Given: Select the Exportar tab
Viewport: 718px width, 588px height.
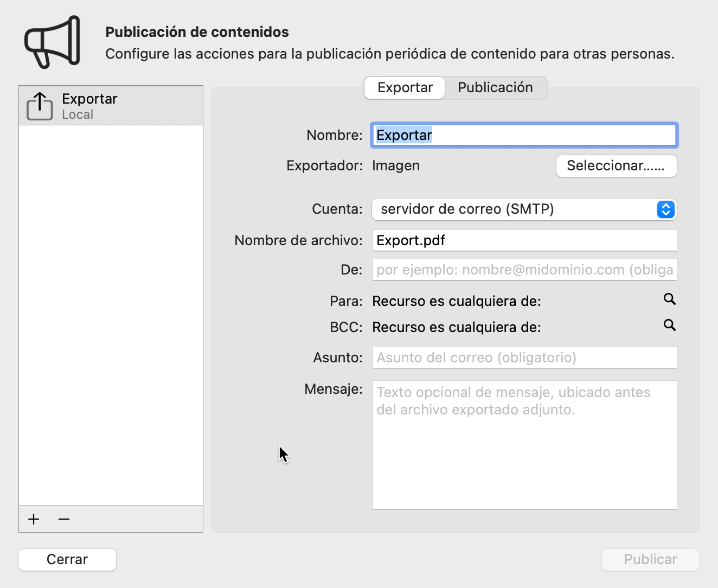Looking at the screenshot, I should coord(404,87).
